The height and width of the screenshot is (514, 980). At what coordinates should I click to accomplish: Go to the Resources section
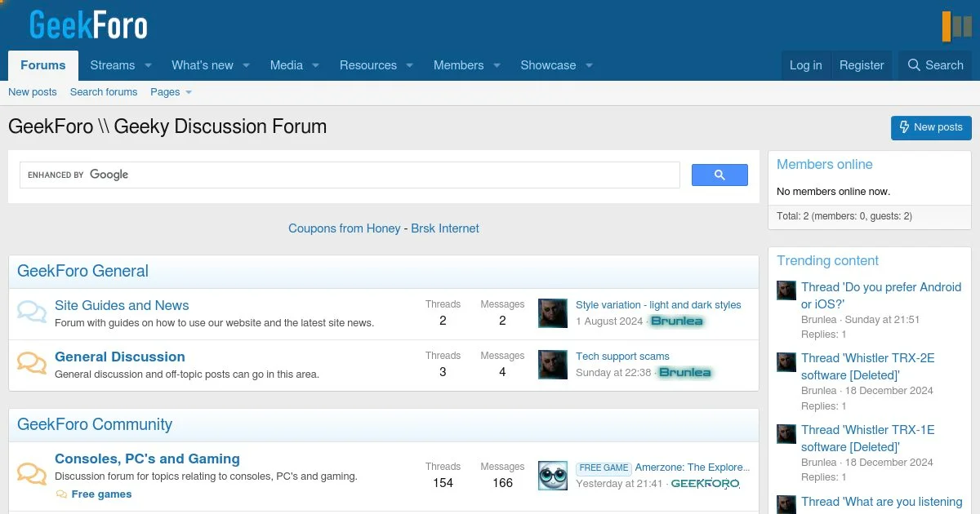click(x=368, y=65)
